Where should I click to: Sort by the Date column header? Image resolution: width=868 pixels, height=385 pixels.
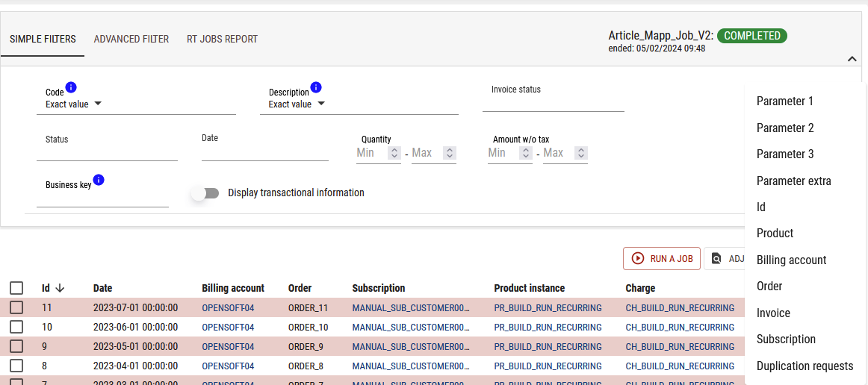pos(103,288)
